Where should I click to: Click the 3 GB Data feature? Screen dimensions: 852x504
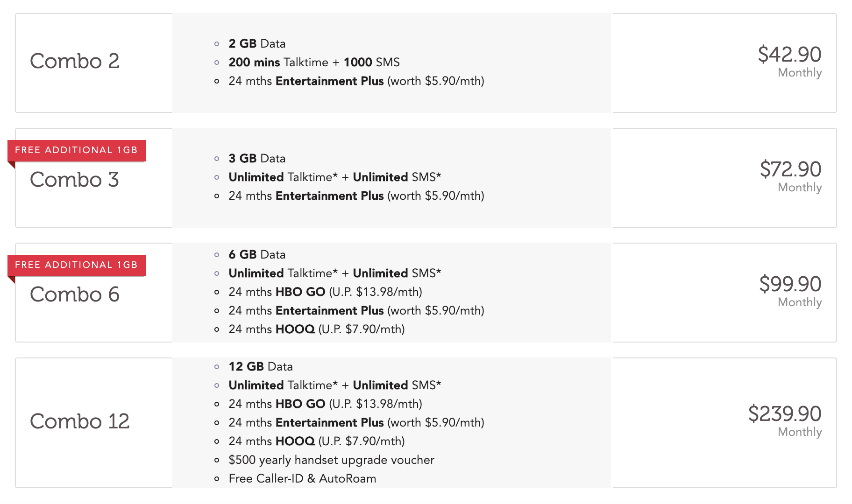257,159
